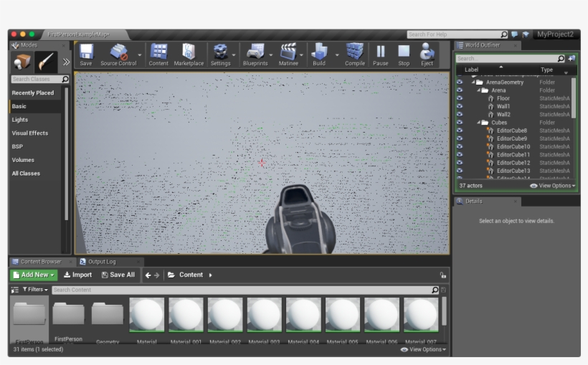Open the chat bubble icon near title

(x=515, y=34)
